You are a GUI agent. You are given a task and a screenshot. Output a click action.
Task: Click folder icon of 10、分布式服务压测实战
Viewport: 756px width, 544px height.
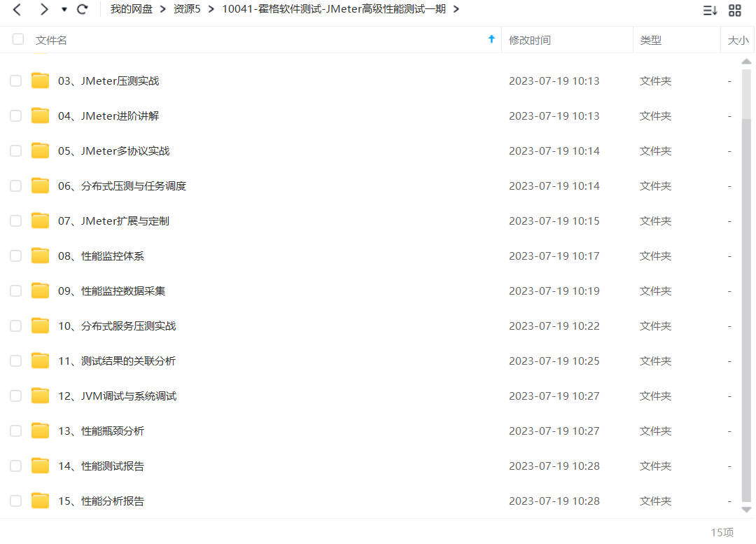tap(41, 326)
